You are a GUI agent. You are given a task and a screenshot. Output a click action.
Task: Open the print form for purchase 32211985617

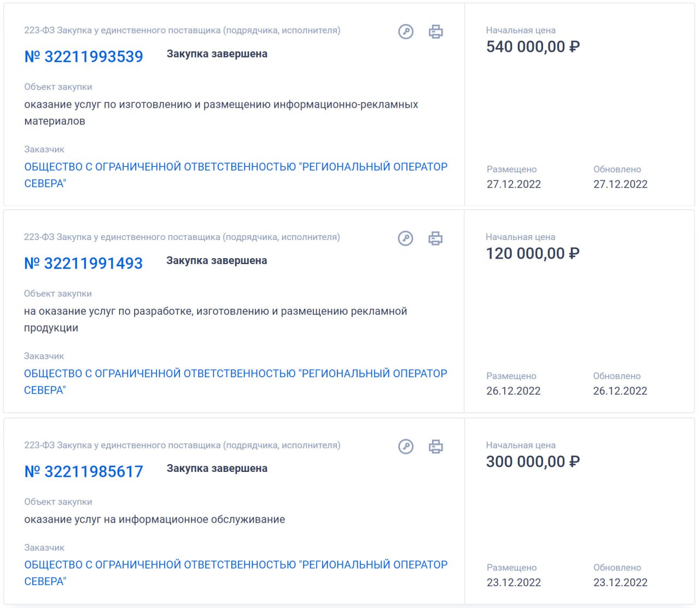pos(436,447)
